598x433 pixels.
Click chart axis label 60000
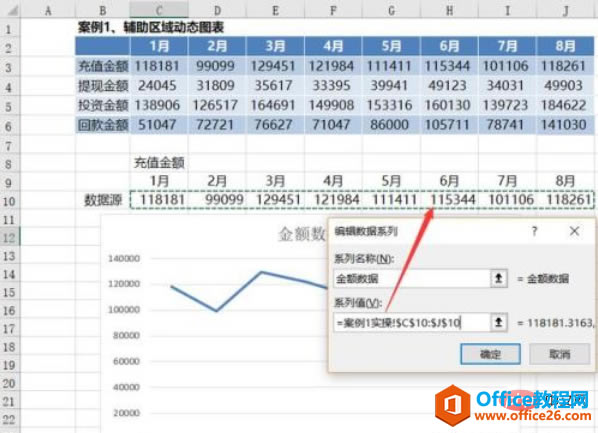[x=126, y=361]
